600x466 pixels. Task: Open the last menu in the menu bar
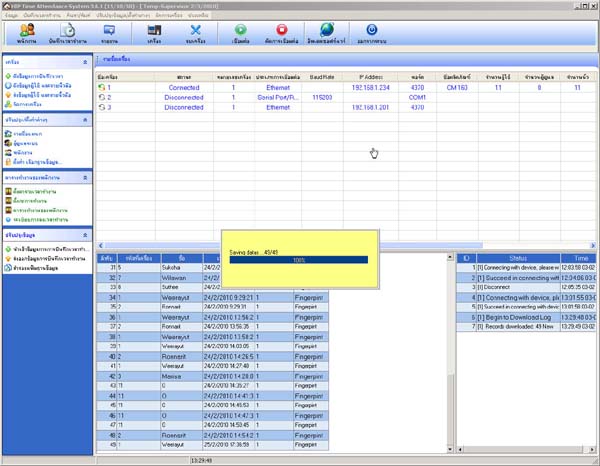click(198, 15)
